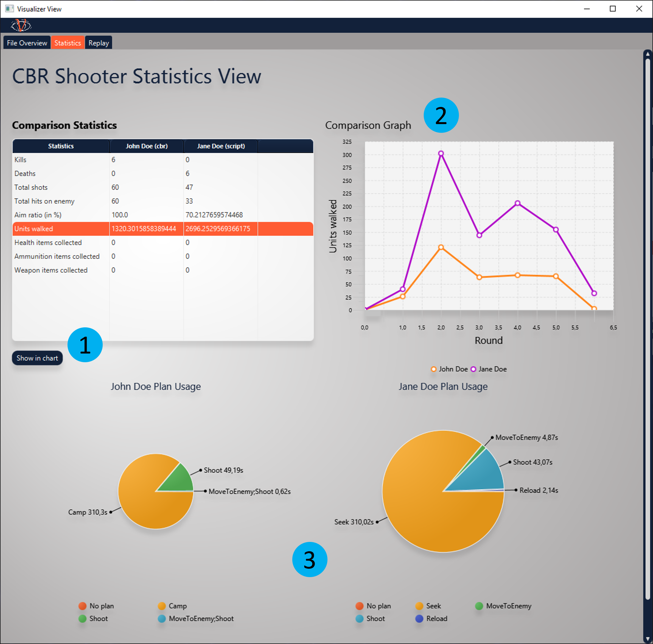Screen dimensions: 653x644
Task: Click Jane Doe's data point at round 4
Action: 517,203
